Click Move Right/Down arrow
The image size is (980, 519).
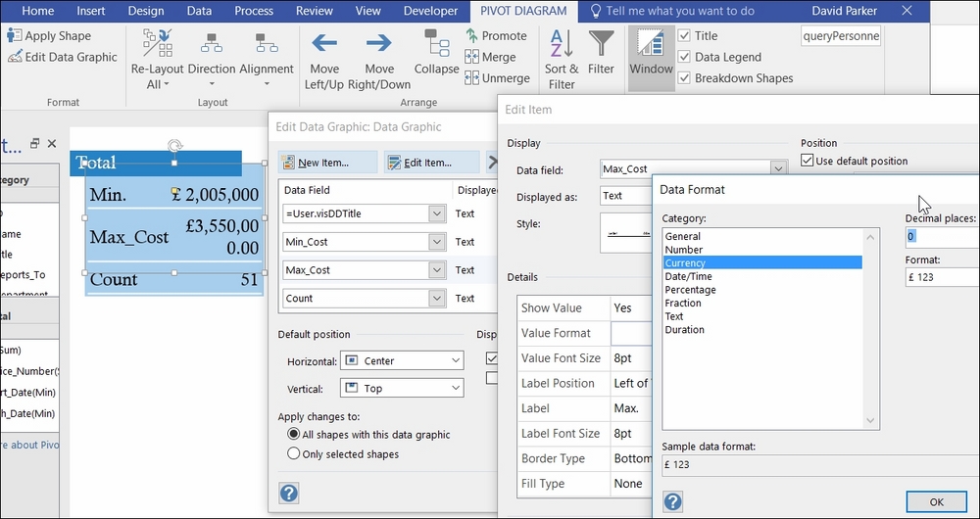point(378,42)
